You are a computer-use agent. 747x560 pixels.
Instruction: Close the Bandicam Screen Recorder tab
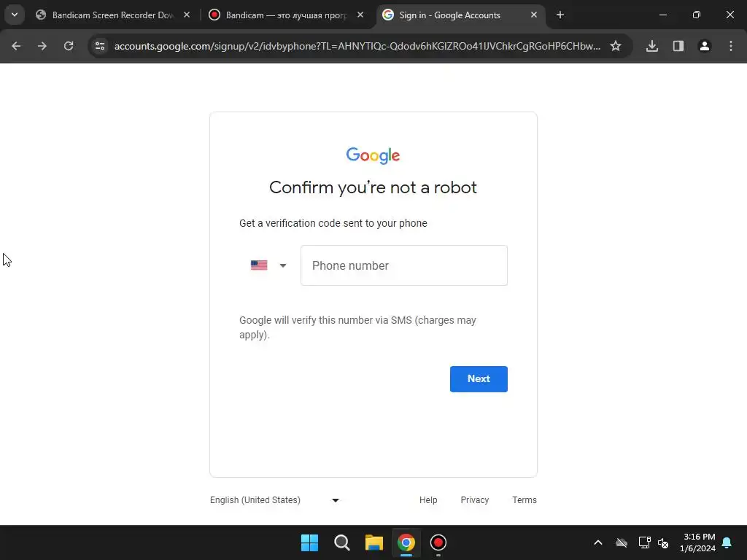[x=187, y=15]
